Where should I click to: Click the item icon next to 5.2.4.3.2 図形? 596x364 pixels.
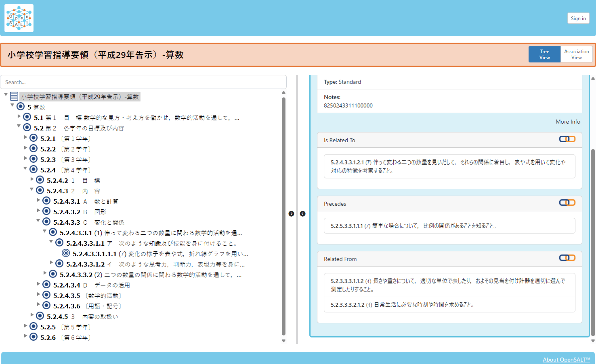(46, 211)
